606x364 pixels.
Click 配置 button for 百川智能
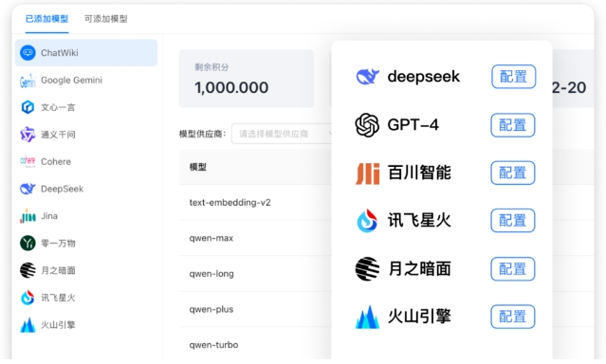point(513,173)
